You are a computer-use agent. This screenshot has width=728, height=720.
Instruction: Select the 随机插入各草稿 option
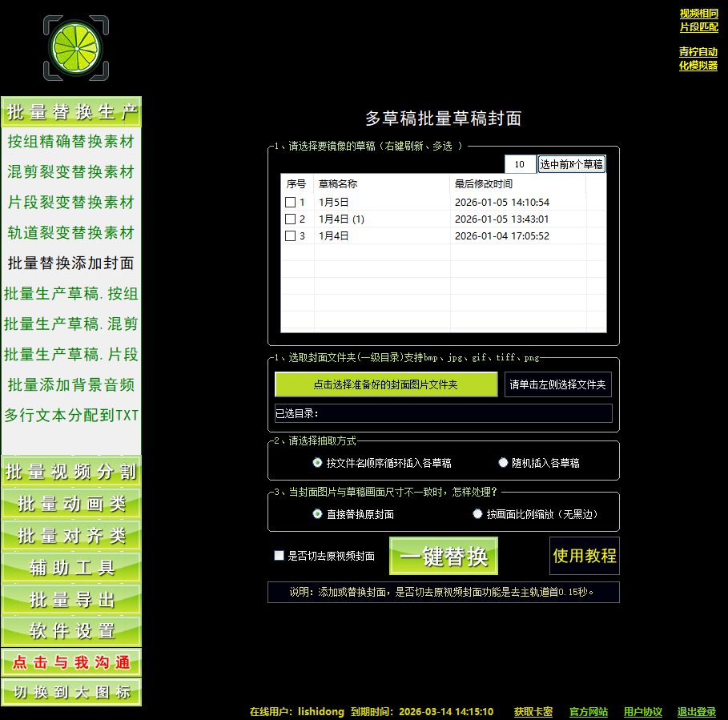[503, 461]
